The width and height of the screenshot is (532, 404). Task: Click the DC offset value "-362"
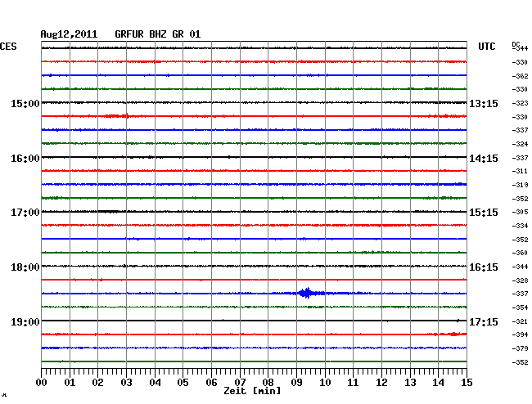[520, 76]
